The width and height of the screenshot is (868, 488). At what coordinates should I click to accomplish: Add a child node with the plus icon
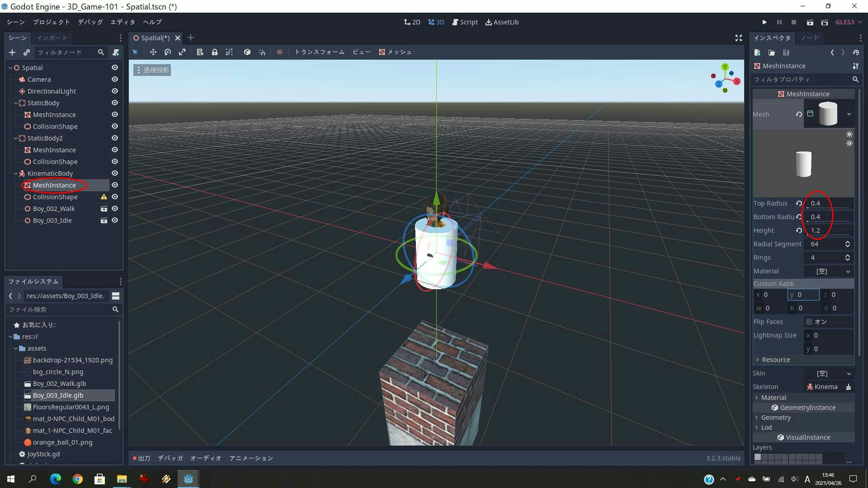point(12,52)
